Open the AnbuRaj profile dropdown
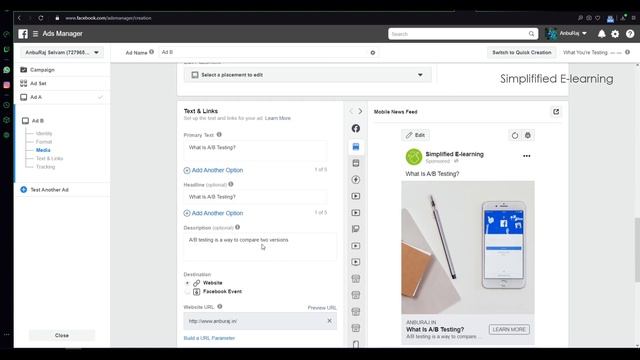640x360 pixels. coord(567,33)
